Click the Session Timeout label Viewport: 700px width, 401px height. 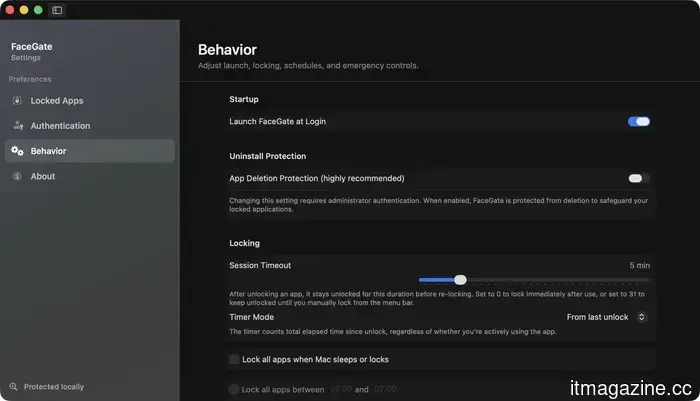click(260, 265)
